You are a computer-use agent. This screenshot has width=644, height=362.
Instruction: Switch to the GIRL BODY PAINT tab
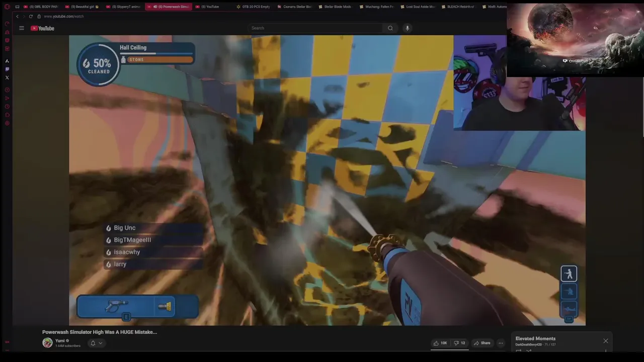coord(41,7)
